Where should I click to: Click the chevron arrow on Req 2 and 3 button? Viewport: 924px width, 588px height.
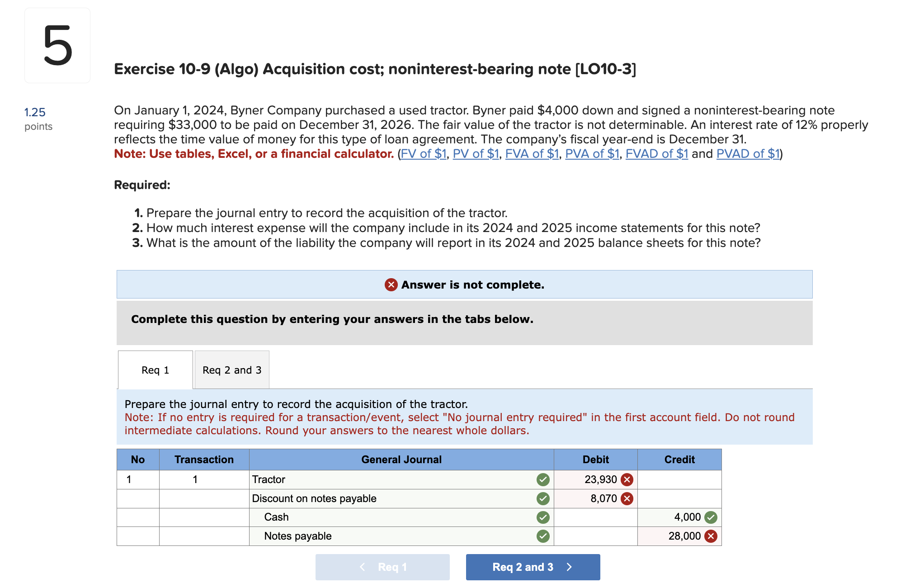[x=569, y=567]
